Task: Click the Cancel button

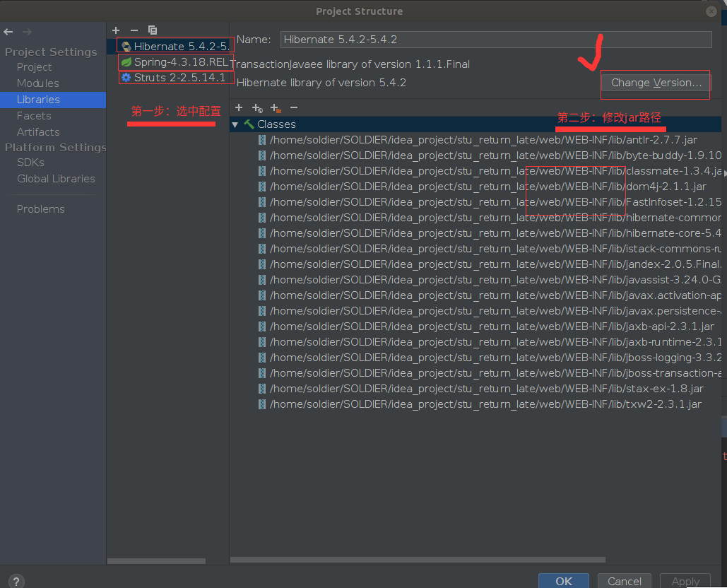Action: click(625, 581)
